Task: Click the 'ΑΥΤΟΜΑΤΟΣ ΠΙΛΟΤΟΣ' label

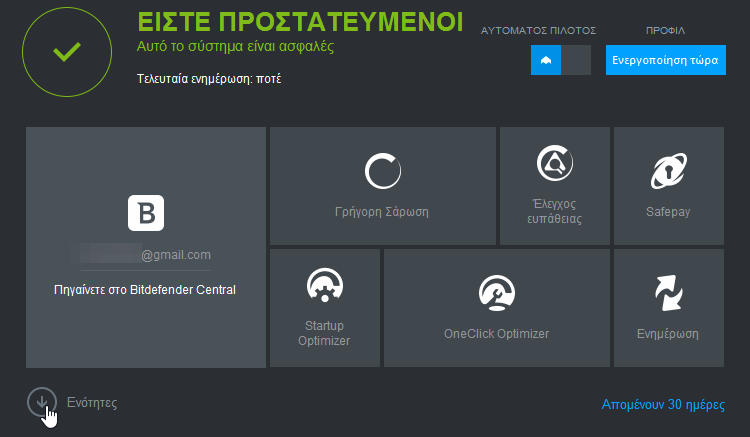Action: 538,31
